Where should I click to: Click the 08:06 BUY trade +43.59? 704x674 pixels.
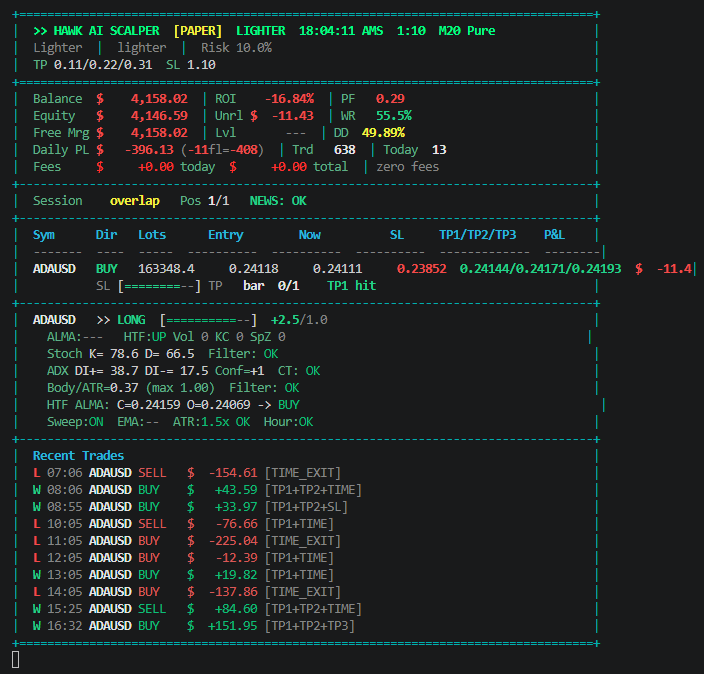point(197,490)
